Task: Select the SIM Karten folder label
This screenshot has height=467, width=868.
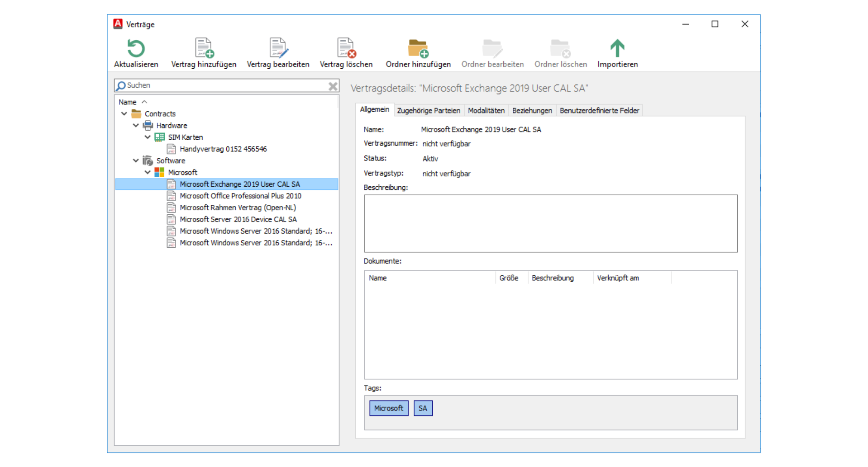Action: 186,137
